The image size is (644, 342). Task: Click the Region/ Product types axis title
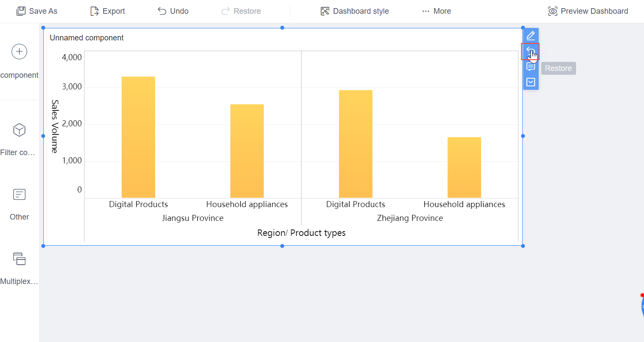pyautogui.click(x=301, y=233)
